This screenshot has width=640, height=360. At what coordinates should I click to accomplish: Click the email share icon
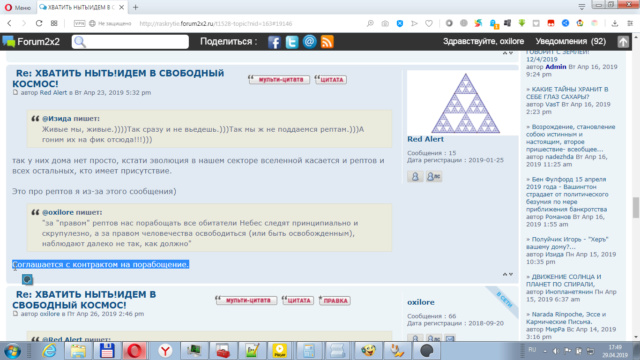[x=309, y=42]
